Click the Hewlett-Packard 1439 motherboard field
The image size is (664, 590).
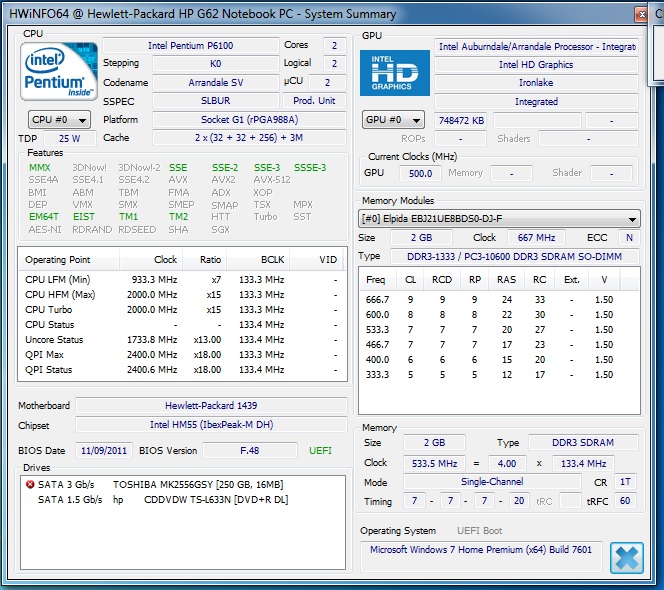pos(211,405)
